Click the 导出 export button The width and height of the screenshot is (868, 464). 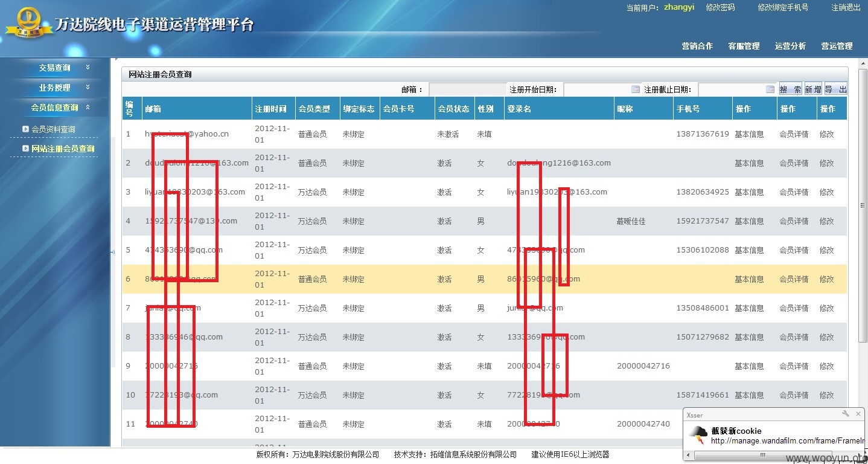pos(835,89)
